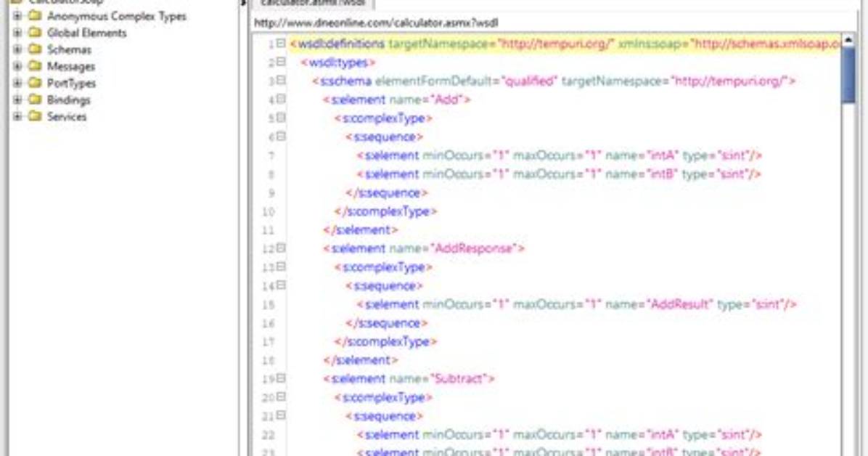
Task: Click closing s:sequence tag on line 9
Action: (386, 193)
